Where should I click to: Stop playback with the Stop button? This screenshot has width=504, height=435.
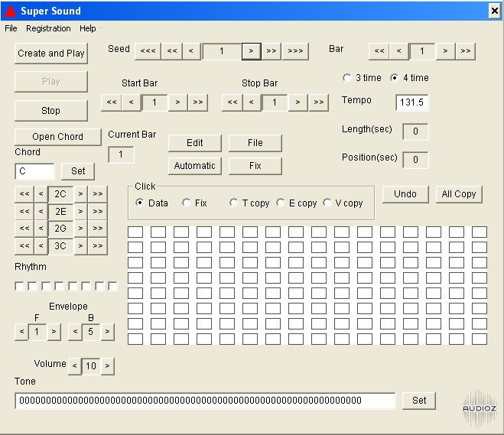(x=51, y=111)
